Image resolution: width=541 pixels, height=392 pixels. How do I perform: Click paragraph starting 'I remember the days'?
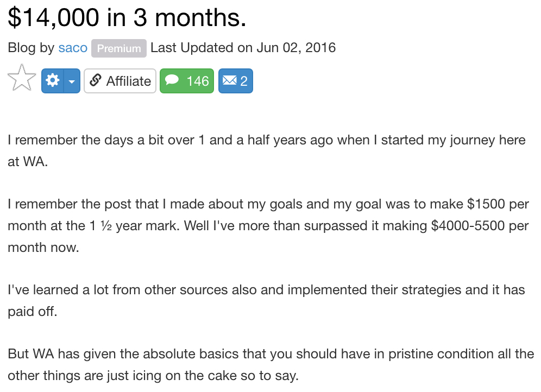(267, 150)
